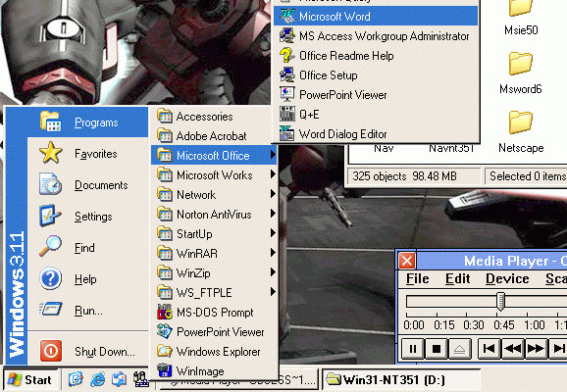Image resolution: width=567 pixels, height=392 pixels.
Task: Click the Nav folder label in Explorer
Action: coord(384,148)
